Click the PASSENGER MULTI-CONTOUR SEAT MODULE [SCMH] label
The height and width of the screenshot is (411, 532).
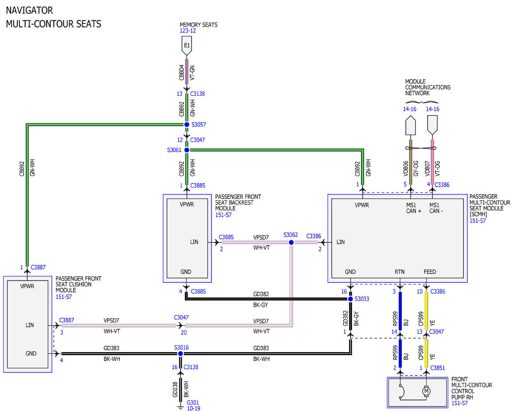(490, 205)
